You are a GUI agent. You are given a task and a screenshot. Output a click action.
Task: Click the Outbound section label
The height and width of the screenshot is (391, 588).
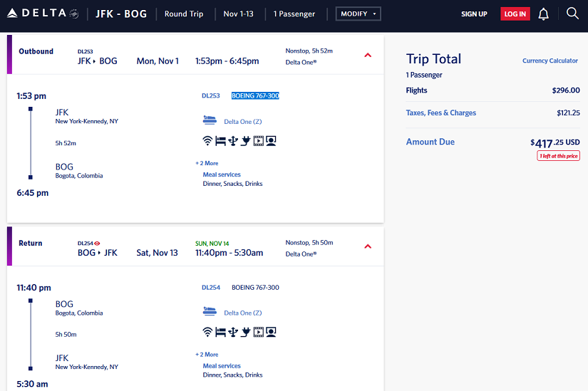36,51
